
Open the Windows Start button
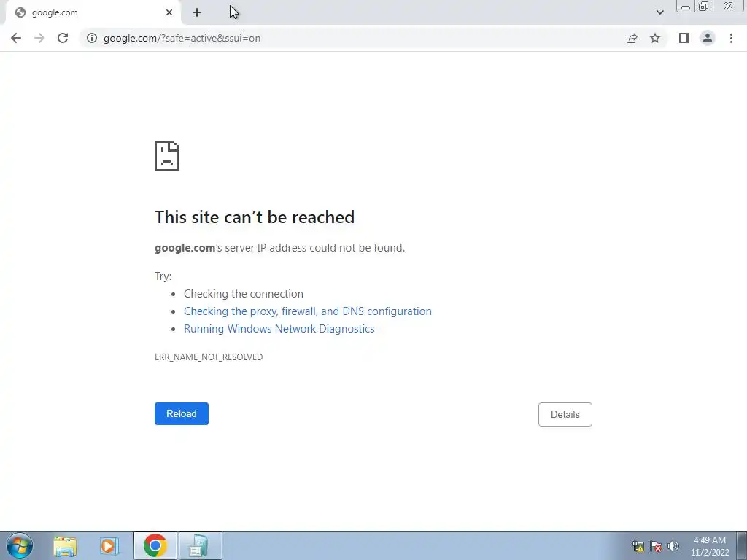20,545
